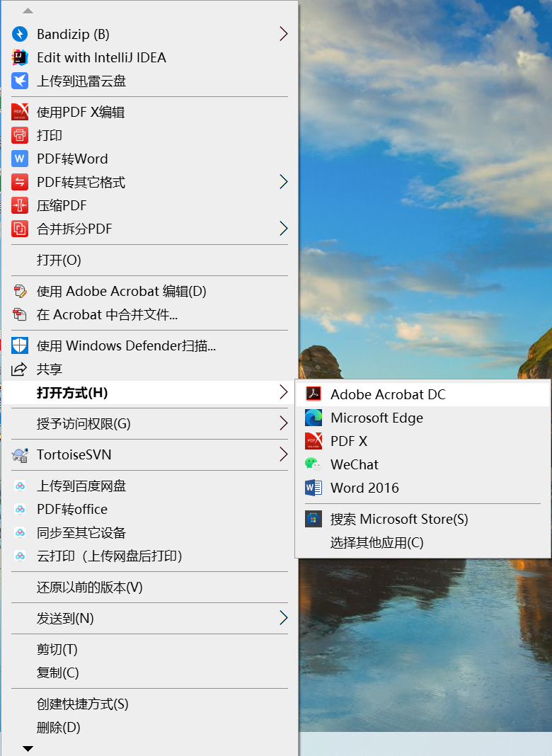Screen dimensions: 552x756
Task: Select 使用 Windows Defender扫描...
Action: 149,345
